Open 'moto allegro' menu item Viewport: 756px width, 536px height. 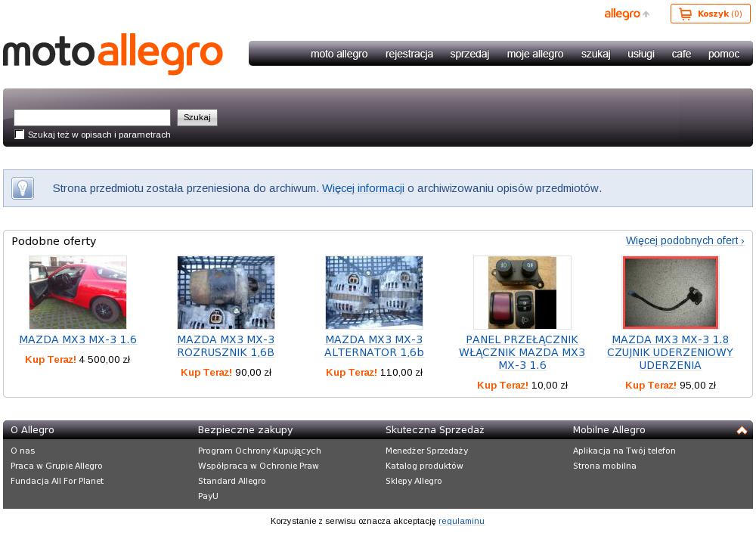click(x=339, y=54)
